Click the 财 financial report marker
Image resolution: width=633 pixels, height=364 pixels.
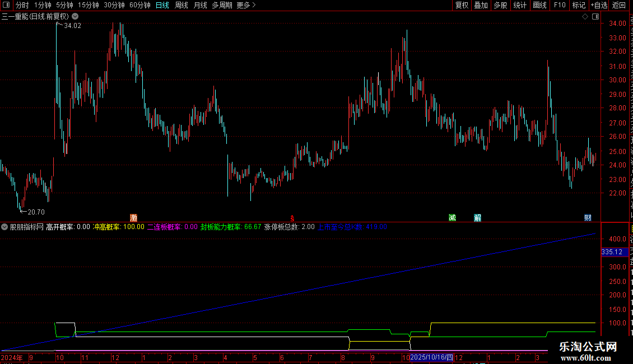pos(588,218)
